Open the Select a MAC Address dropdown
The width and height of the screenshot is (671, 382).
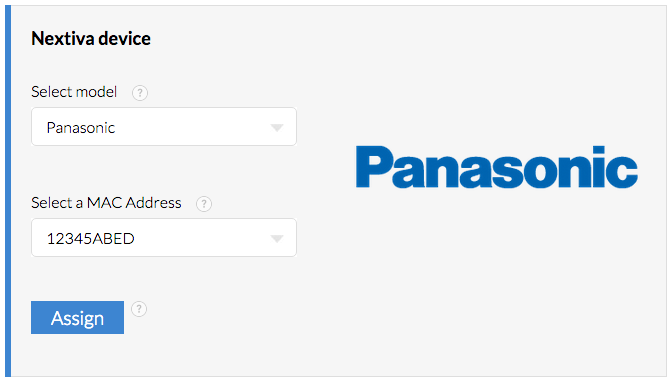pyautogui.click(x=164, y=238)
